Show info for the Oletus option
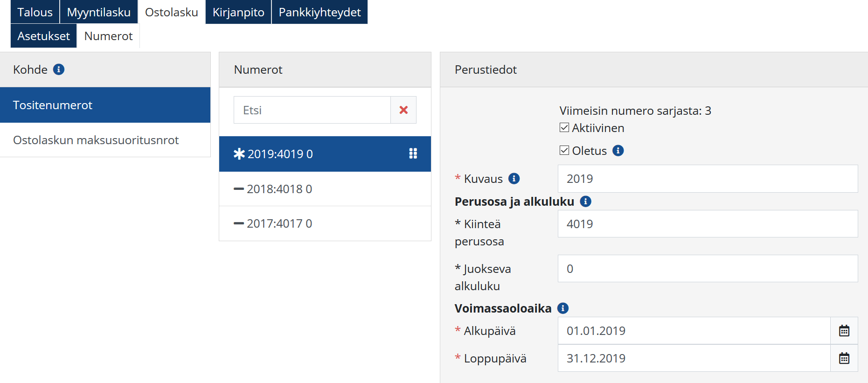The image size is (868, 383). [x=618, y=151]
